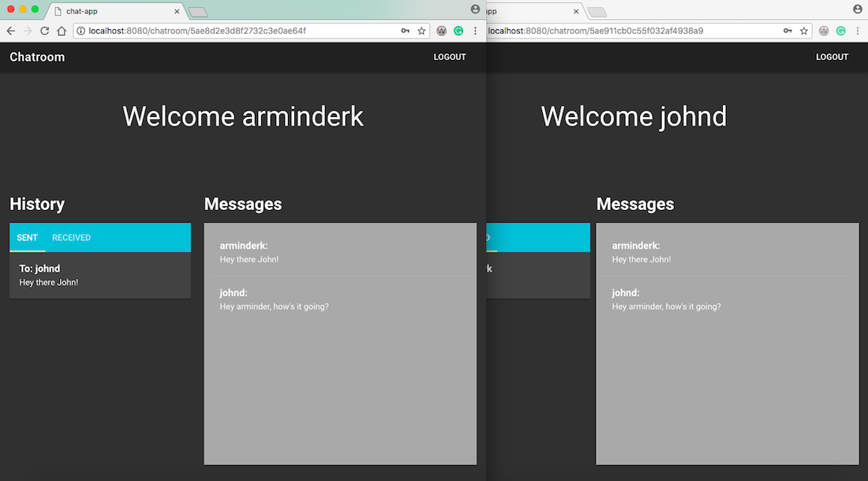Bookmark the page in left browser window
868x481 pixels.
pyautogui.click(x=422, y=31)
